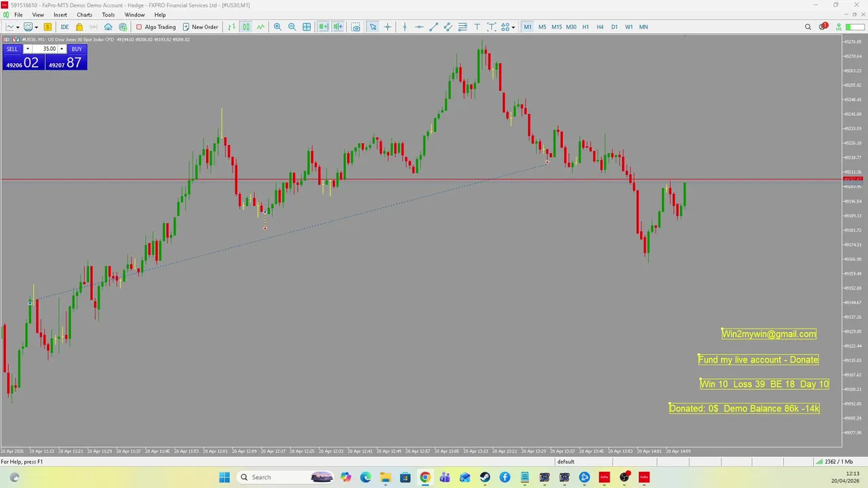Insert a text object
Image resolution: width=868 pixels, height=488 pixels.
[x=477, y=27]
